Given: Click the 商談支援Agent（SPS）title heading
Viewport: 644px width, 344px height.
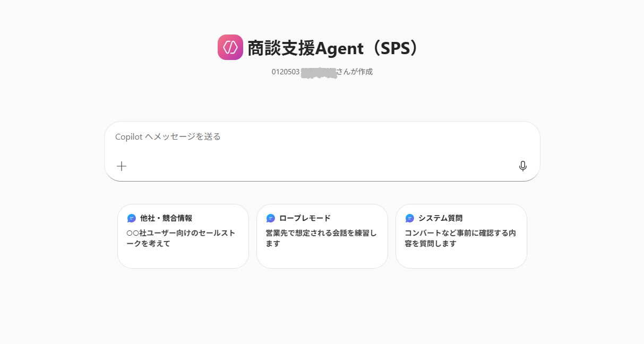Looking at the screenshot, I should [331, 47].
